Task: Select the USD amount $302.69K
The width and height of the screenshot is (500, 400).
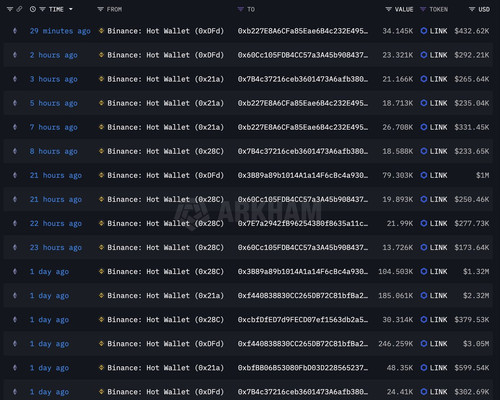Action: [472, 392]
